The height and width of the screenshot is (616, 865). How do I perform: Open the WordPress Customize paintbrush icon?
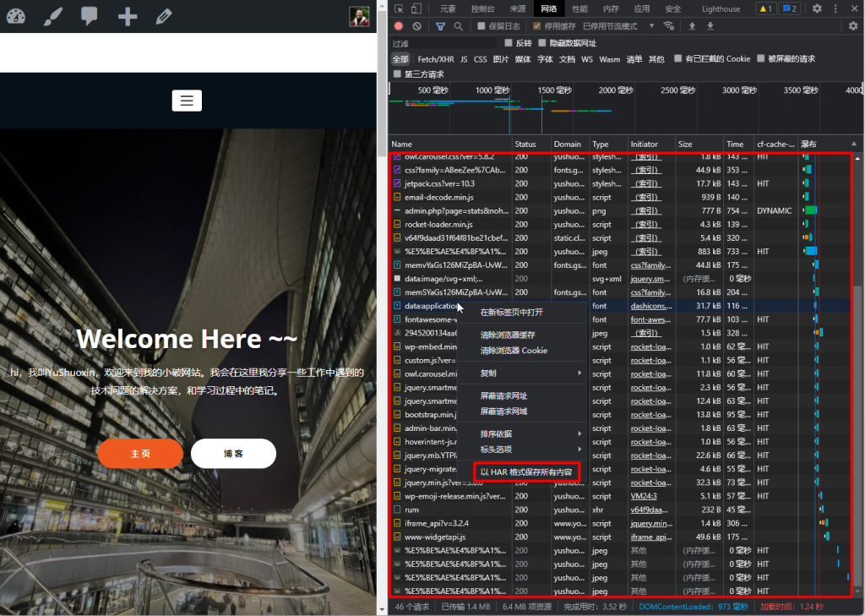[x=52, y=16]
